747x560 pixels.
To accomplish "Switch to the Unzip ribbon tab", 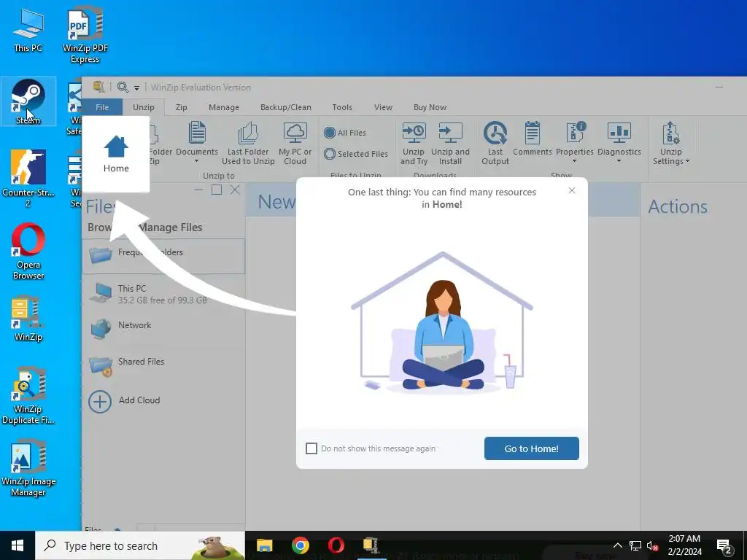I will (x=144, y=107).
